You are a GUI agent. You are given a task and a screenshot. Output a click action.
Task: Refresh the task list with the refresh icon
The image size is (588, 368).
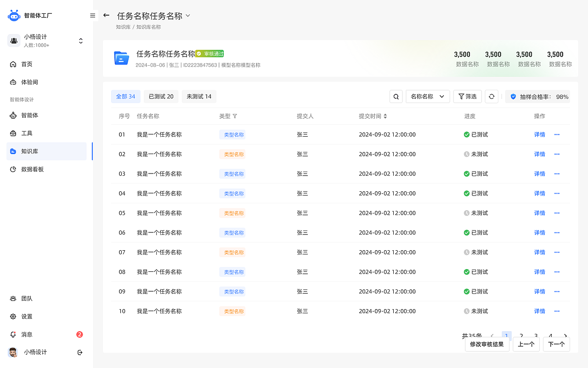492,96
